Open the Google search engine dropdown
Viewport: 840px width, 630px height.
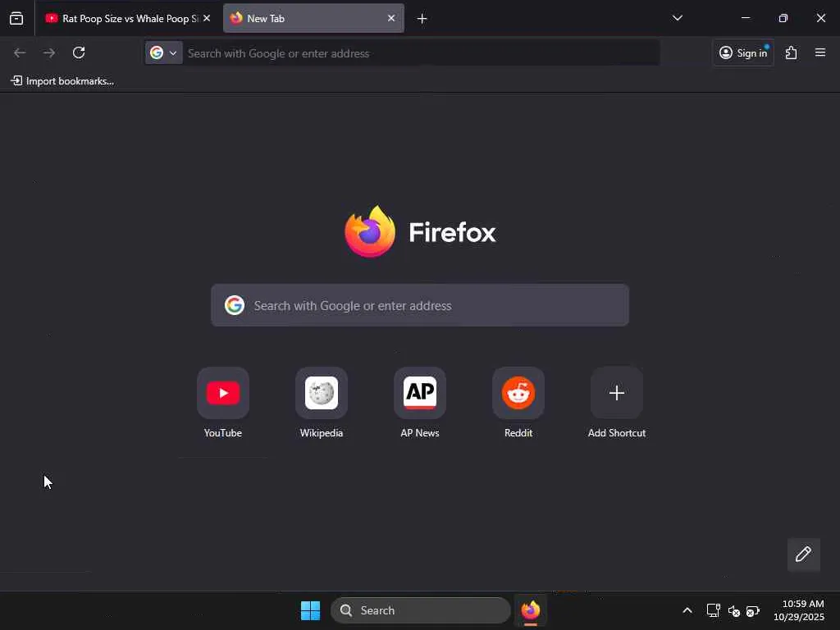click(x=164, y=52)
